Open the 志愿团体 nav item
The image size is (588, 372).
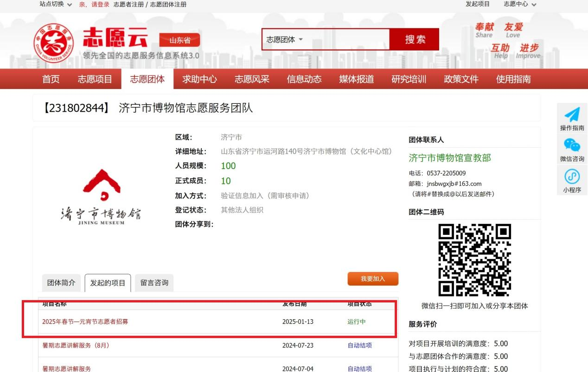pos(147,79)
